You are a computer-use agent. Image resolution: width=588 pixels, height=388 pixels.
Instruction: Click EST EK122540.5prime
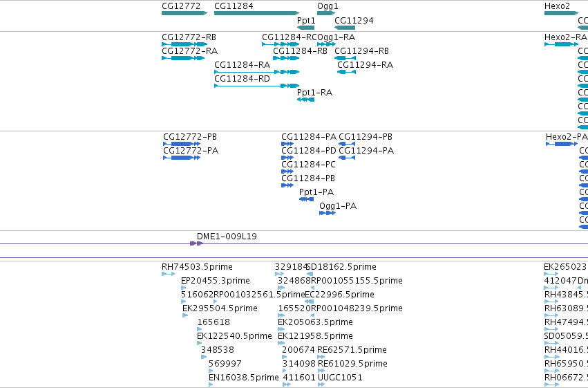(200, 343)
